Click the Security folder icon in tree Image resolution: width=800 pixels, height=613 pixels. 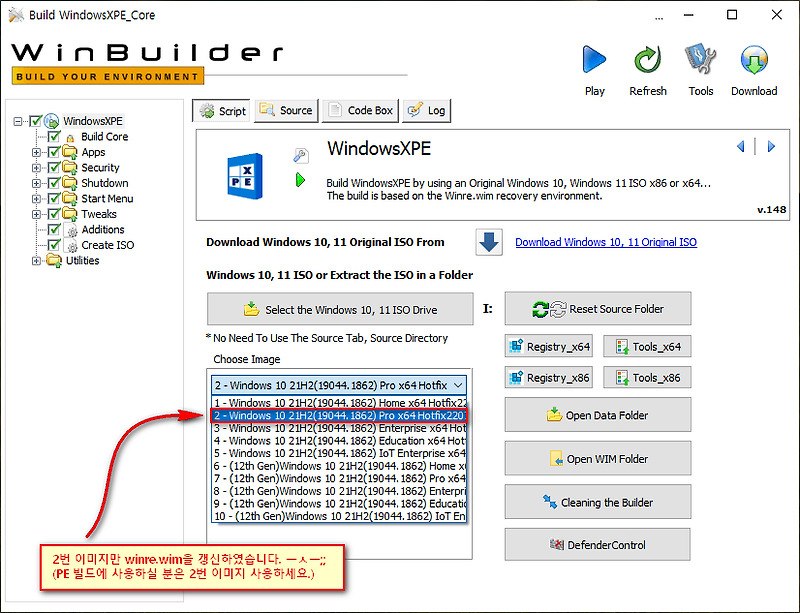(x=70, y=167)
